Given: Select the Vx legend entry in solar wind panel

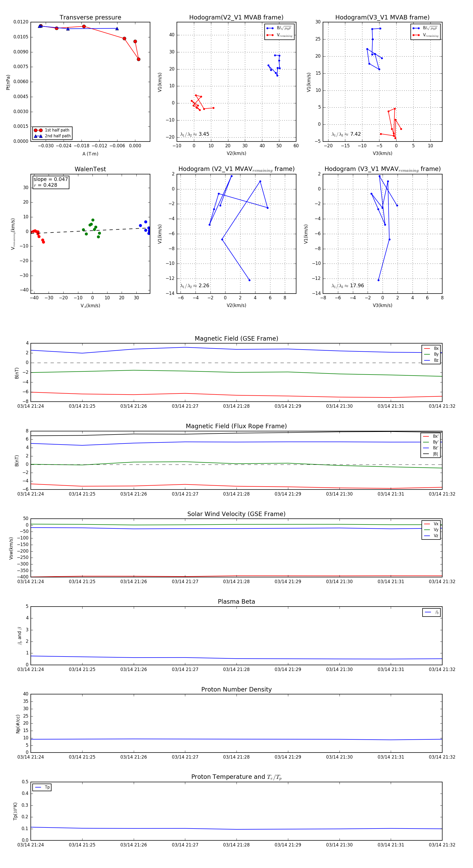Looking at the screenshot, I should pyautogui.click(x=431, y=524).
